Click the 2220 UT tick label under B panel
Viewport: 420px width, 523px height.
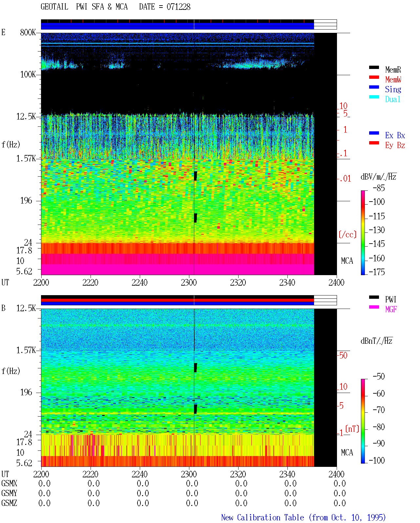(90, 474)
